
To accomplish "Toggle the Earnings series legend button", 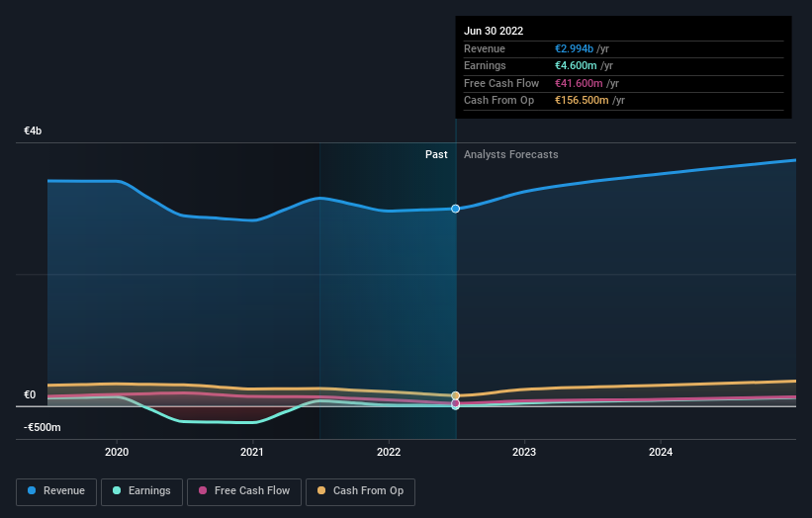I will click(x=141, y=491).
